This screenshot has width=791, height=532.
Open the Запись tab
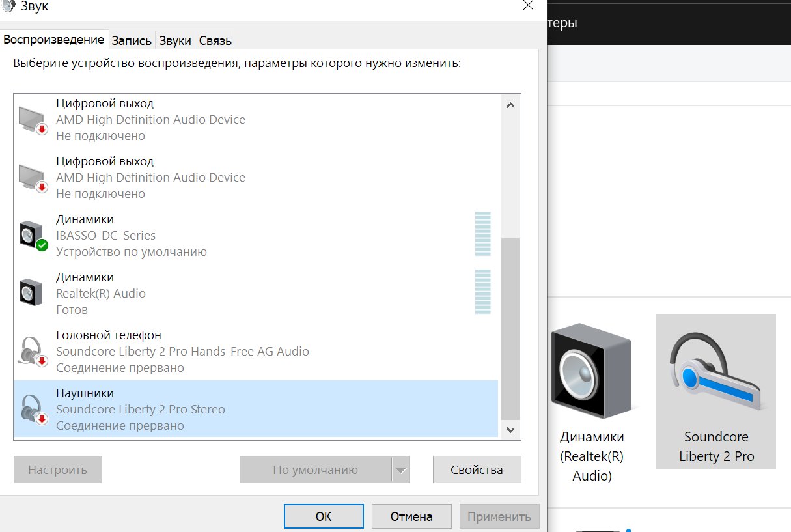pyautogui.click(x=132, y=40)
